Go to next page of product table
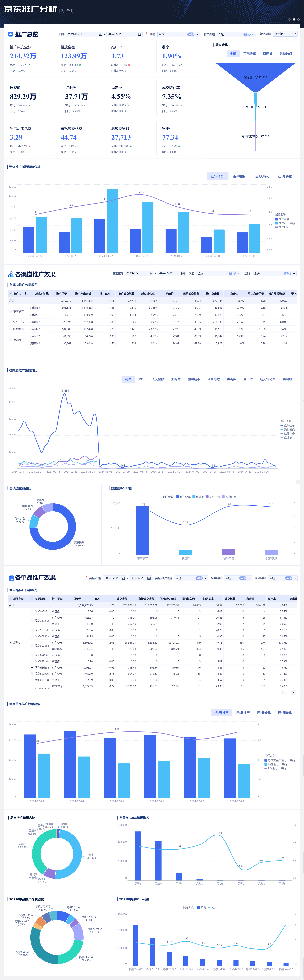The width and height of the screenshot is (304, 980). tap(294, 692)
